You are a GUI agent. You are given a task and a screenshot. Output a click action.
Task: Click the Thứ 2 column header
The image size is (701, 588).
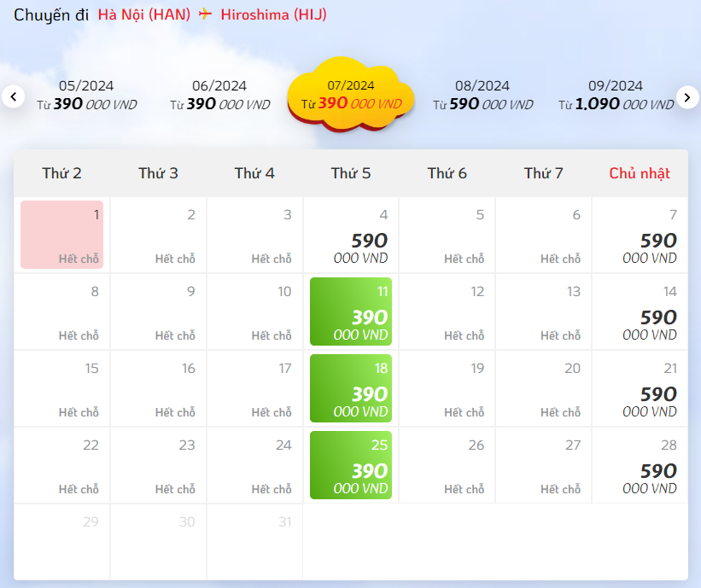(x=61, y=173)
